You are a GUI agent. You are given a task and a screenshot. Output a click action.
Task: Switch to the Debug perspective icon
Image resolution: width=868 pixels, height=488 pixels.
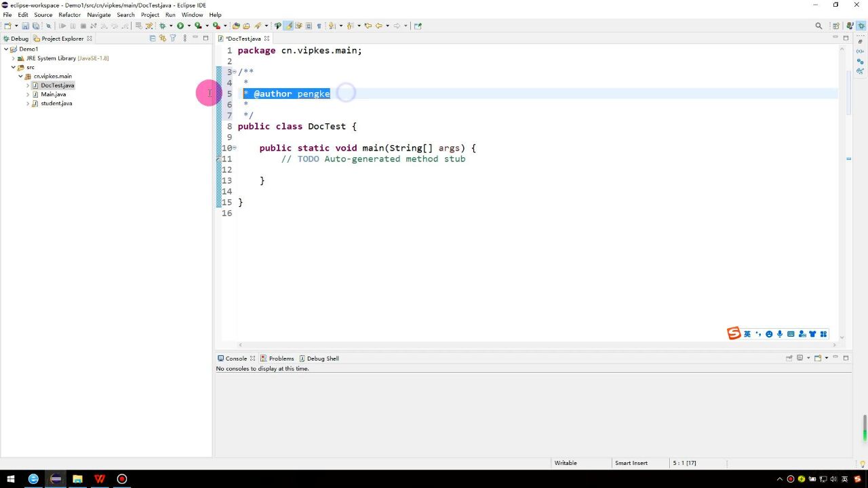(x=861, y=26)
